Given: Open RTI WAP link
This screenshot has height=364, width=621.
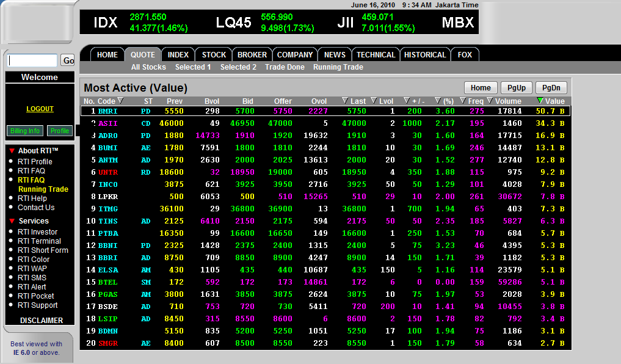Looking at the screenshot, I should click(32, 268).
